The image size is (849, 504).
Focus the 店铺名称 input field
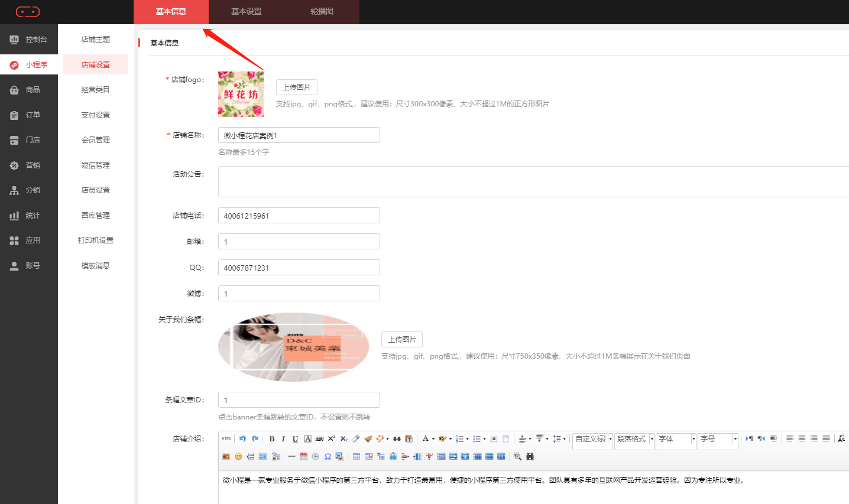(299, 135)
